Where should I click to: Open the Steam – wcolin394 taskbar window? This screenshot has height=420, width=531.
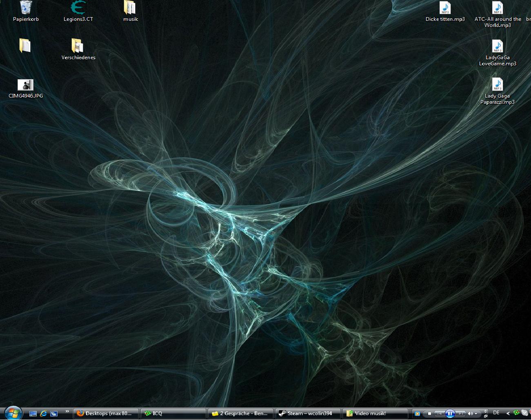pyautogui.click(x=308, y=413)
